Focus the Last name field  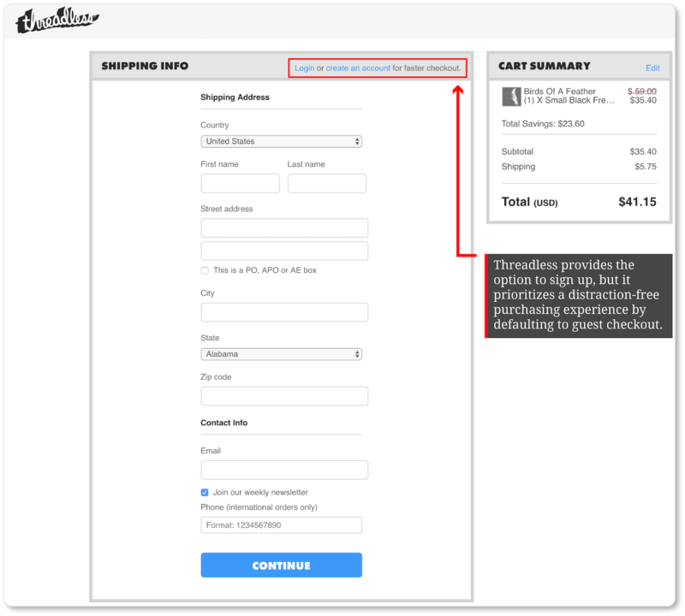326,183
